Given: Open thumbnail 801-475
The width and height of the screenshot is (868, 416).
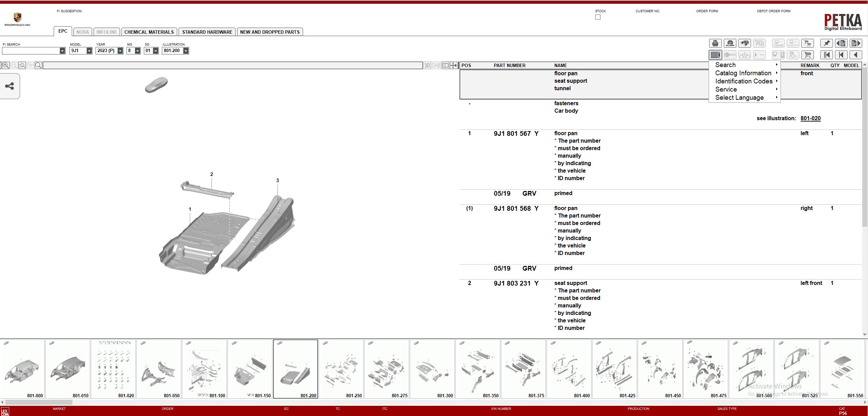Looking at the screenshot, I should point(706,369).
